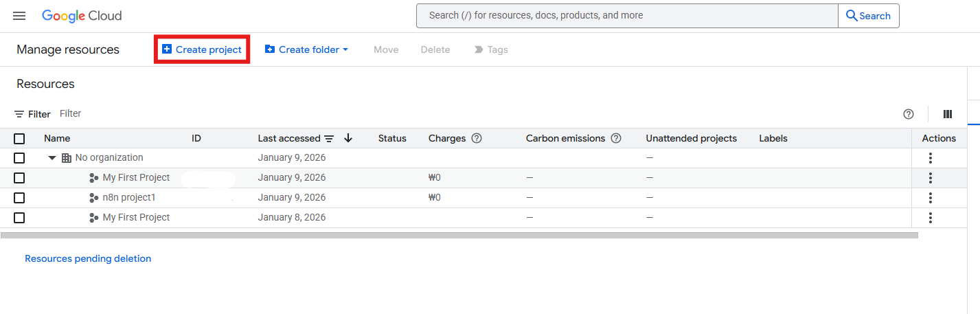Click the descending sort arrow on Last accessed
The width and height of the screenshot is (980, 314).
(x=348, y=138)
